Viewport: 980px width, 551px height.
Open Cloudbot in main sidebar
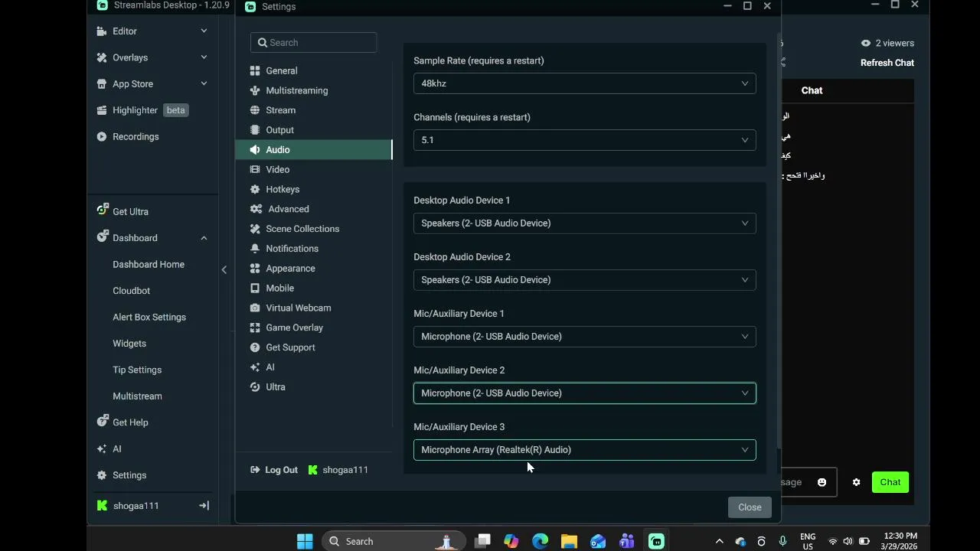(x=132, y=291)
